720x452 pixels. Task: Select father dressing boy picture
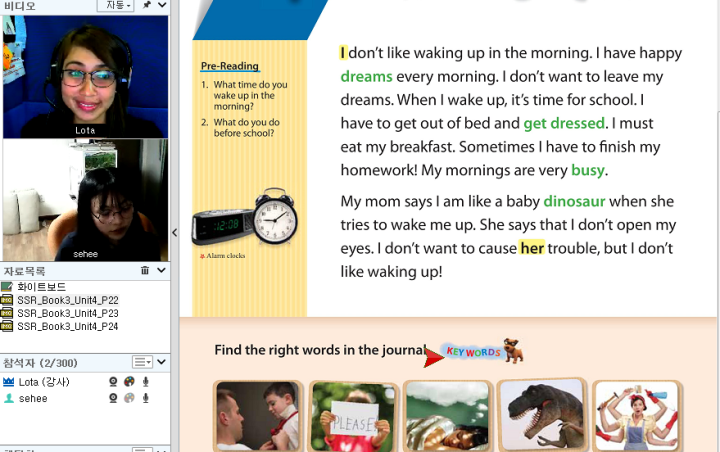pos(259,415)
